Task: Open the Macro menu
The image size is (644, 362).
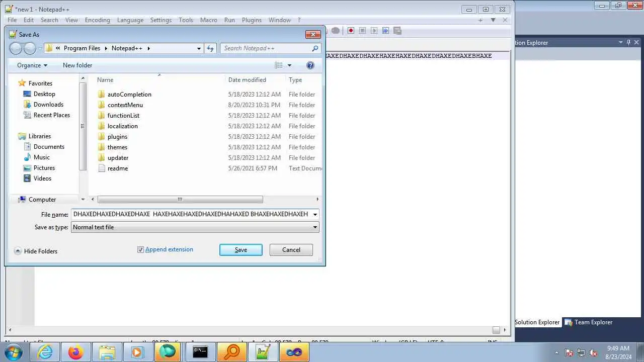Action: coord(209,20)
